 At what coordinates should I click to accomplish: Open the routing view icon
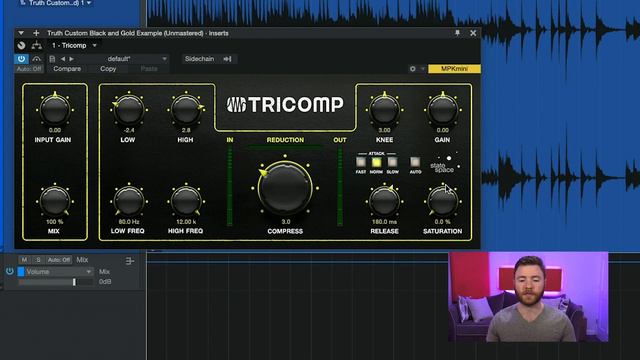point(36,45)
